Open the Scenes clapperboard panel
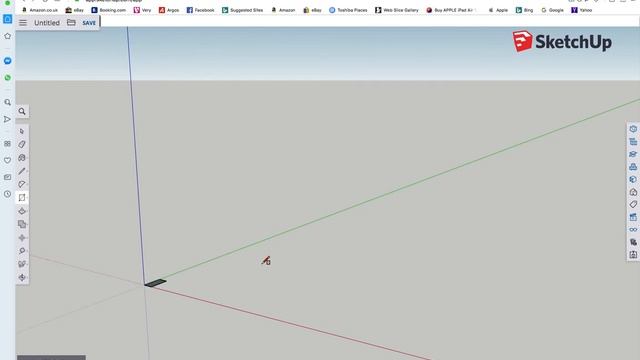 click(x=633, y=217)
